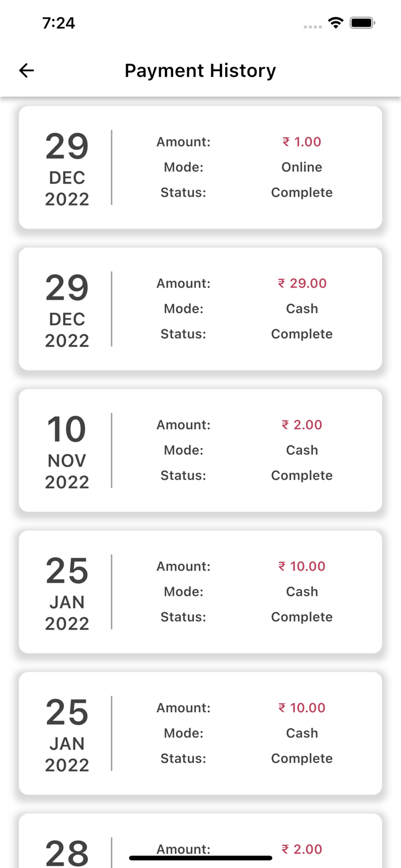Open the ₹ 29.00 Cash payment card

coord(200,309)
